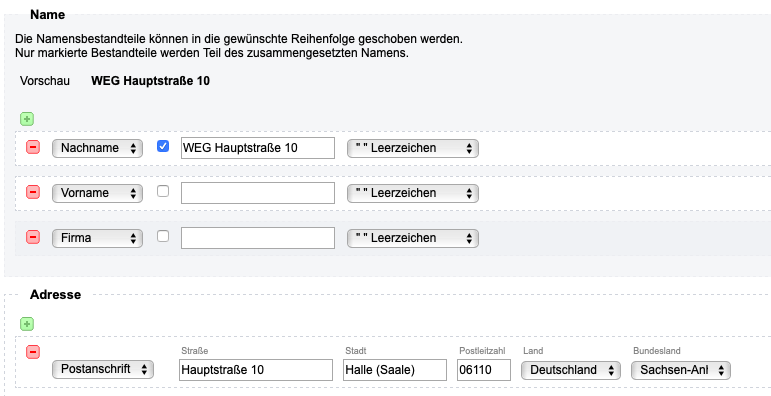This screenshot has width=771, height=396.
Task: Enable the Vorname checkbox
Action: coord(163,191)
